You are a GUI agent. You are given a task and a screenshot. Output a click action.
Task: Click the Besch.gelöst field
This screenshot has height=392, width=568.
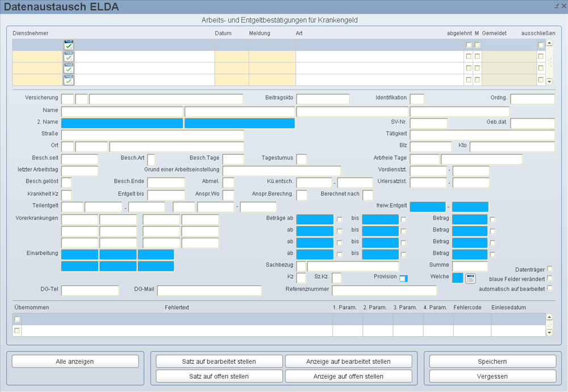(66, 183)
